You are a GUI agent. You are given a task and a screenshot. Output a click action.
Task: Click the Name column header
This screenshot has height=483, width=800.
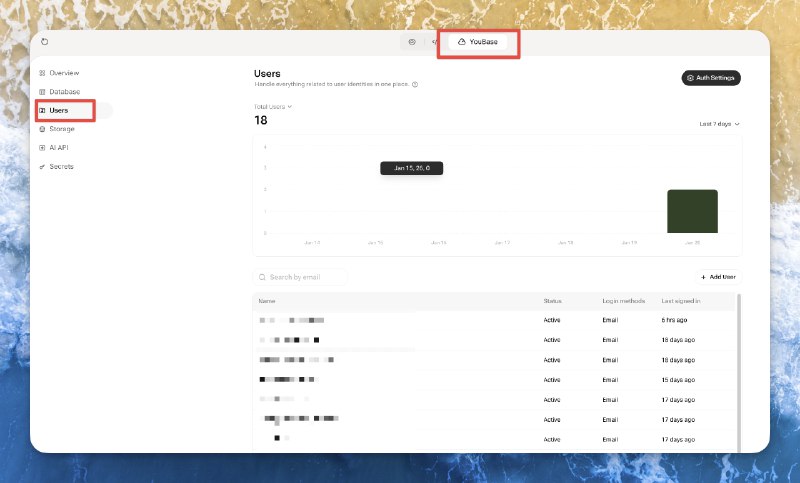point(267,301)
